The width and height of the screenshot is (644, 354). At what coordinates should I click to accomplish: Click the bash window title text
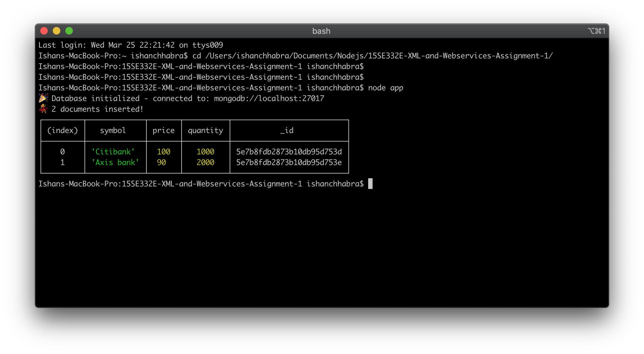[x=321, y=31]
